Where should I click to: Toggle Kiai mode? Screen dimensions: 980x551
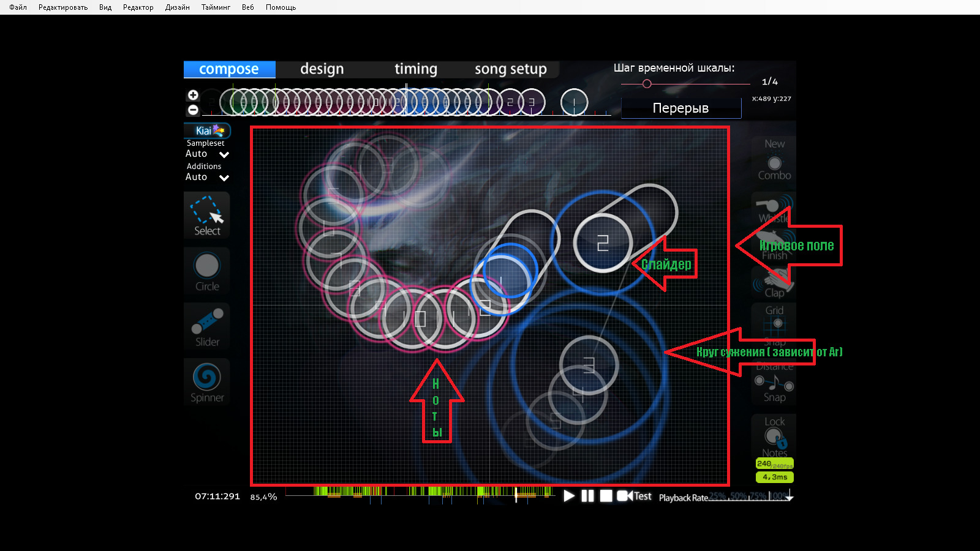[x=208, y=130]
